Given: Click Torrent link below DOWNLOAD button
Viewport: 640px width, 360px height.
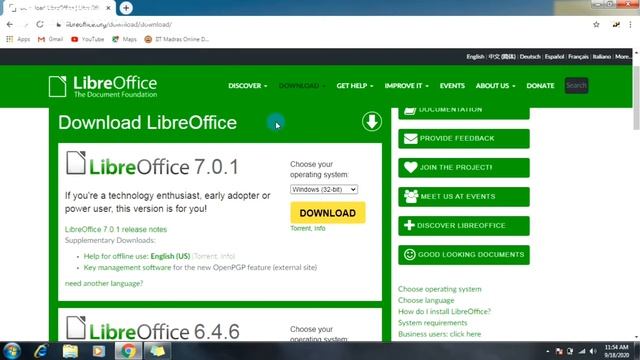Looking at the screenshot, I should [x=300, y=229].
